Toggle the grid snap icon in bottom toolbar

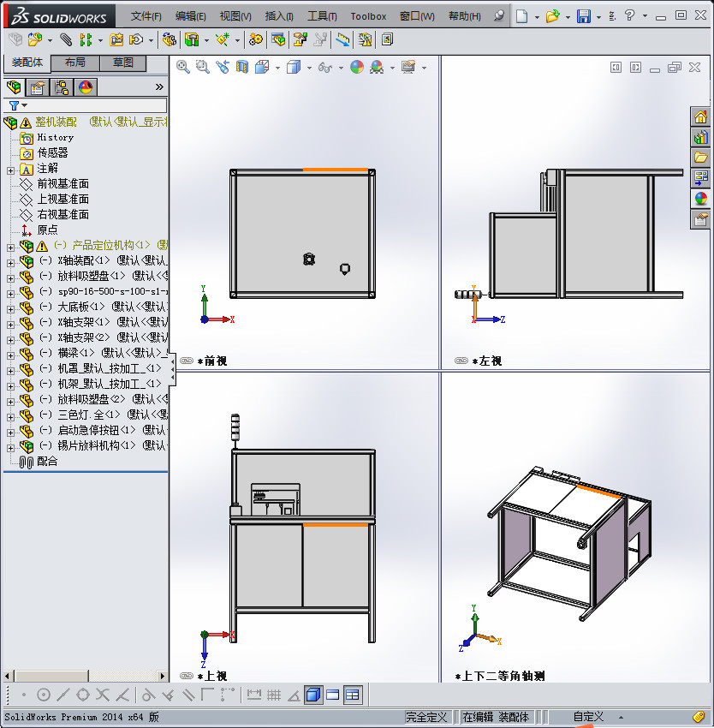274,695
